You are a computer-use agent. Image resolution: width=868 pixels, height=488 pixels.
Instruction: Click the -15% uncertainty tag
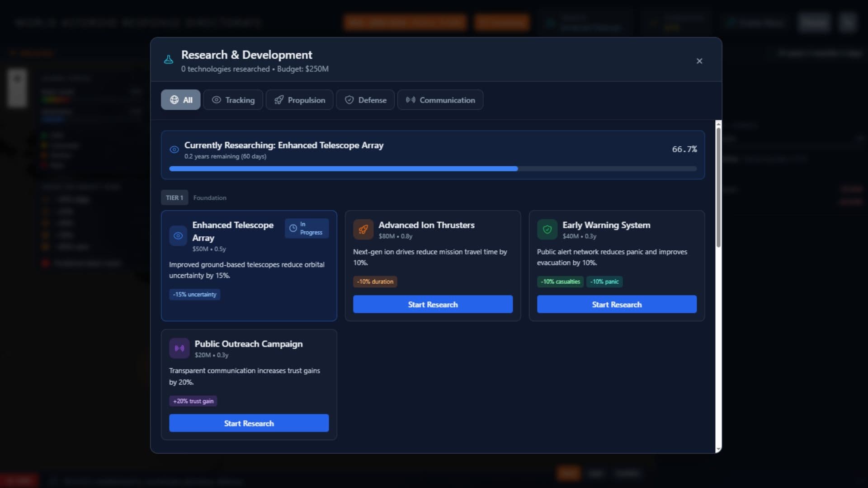[x=195, y=295]
